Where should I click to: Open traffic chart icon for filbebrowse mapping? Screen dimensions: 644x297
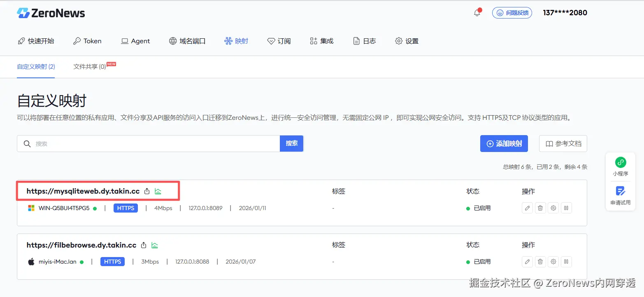pyautogui.click(x=155, y=245)
